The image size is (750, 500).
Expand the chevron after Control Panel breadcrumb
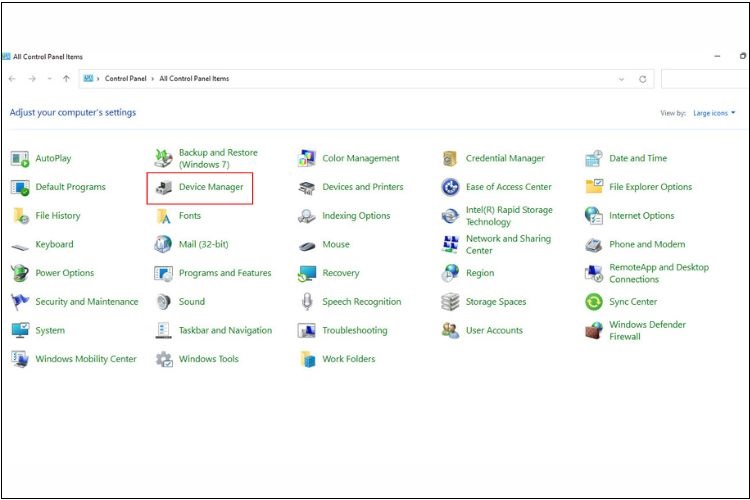pyautogui.click(x=153, y=79)
